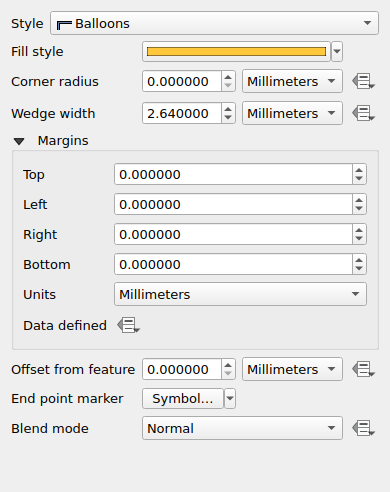Open data-defined override for Corner radius

[x=363, y=81]
